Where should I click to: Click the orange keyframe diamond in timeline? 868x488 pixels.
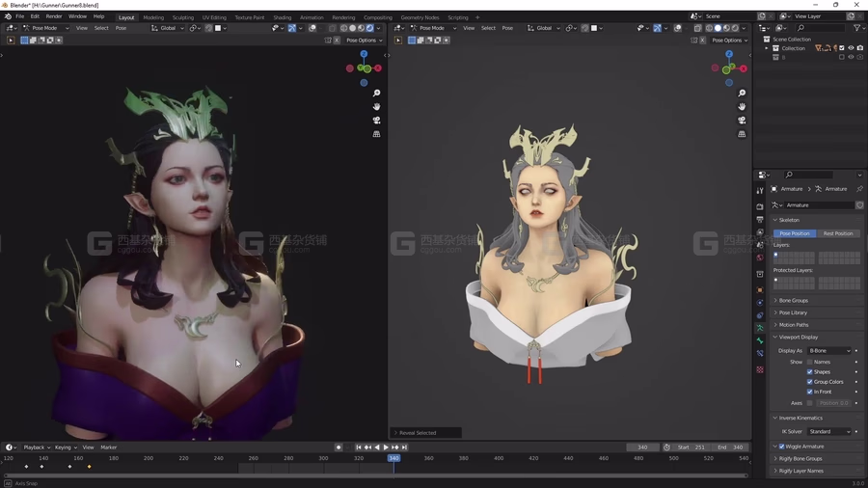89,467
